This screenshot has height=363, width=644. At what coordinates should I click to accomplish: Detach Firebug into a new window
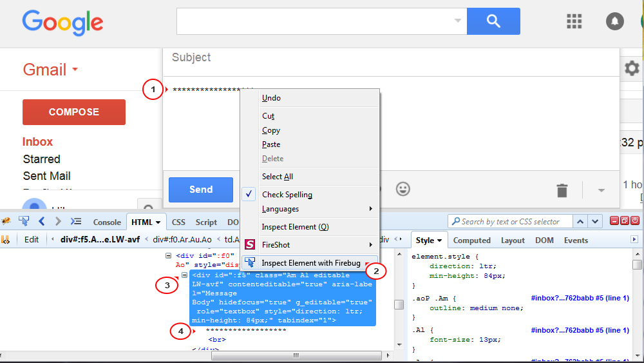pyautogui.click(x=624, y=221)
